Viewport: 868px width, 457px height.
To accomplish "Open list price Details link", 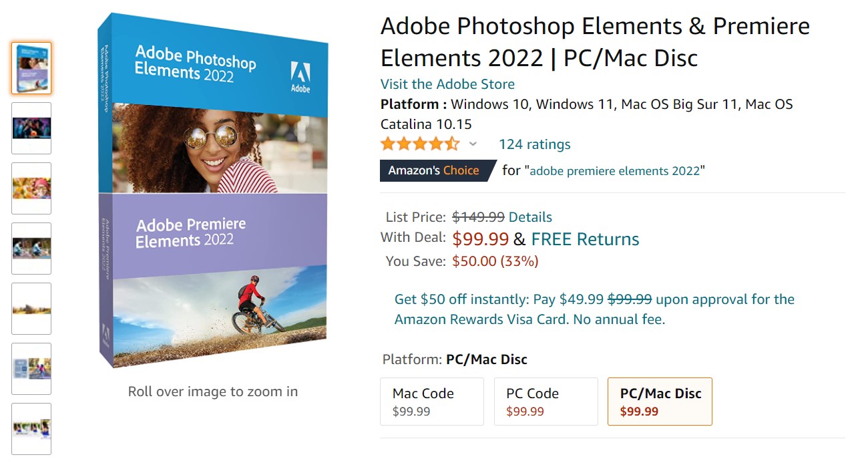I will (x=530, y=217).
